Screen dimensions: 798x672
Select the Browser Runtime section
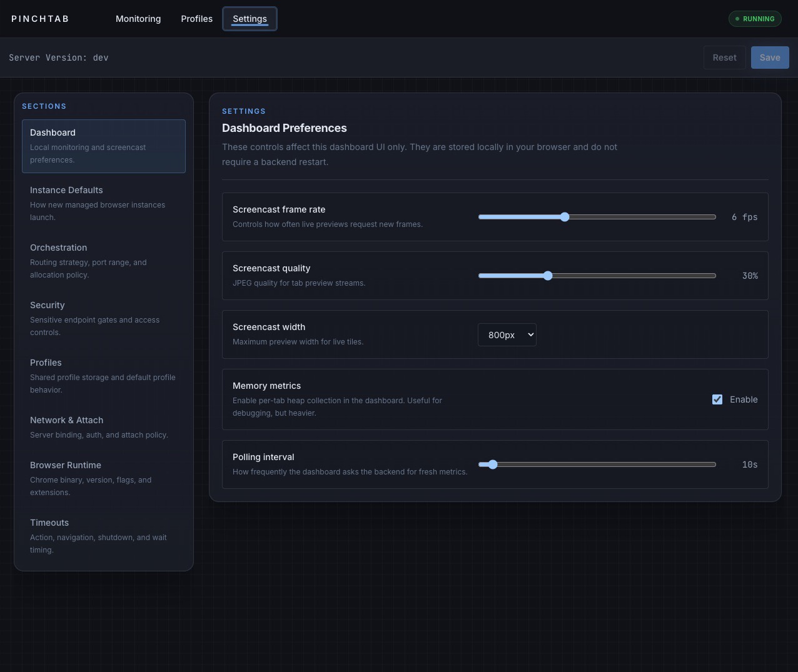[103, 478]
